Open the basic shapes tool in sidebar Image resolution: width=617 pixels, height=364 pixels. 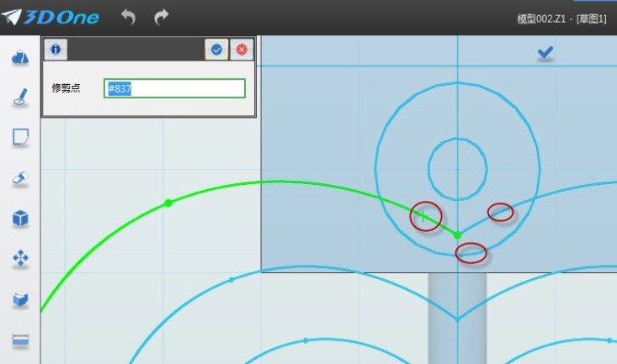click(x=21, y=57)
